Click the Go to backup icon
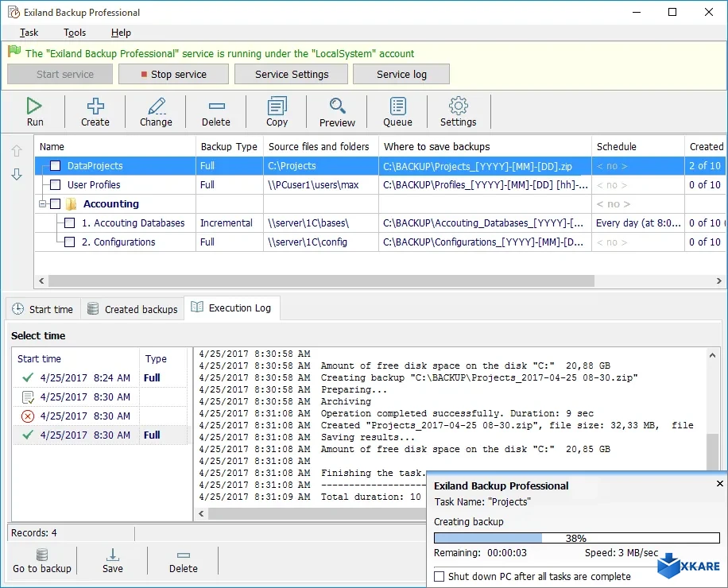Viewport: 728px width, 588px height. pos(42,555)
